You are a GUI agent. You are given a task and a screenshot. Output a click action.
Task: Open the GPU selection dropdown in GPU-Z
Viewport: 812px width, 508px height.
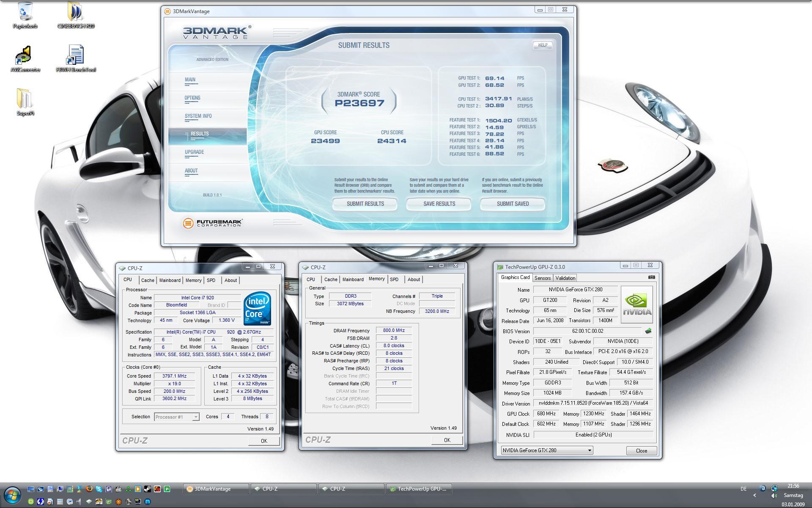tap(547, 450)
